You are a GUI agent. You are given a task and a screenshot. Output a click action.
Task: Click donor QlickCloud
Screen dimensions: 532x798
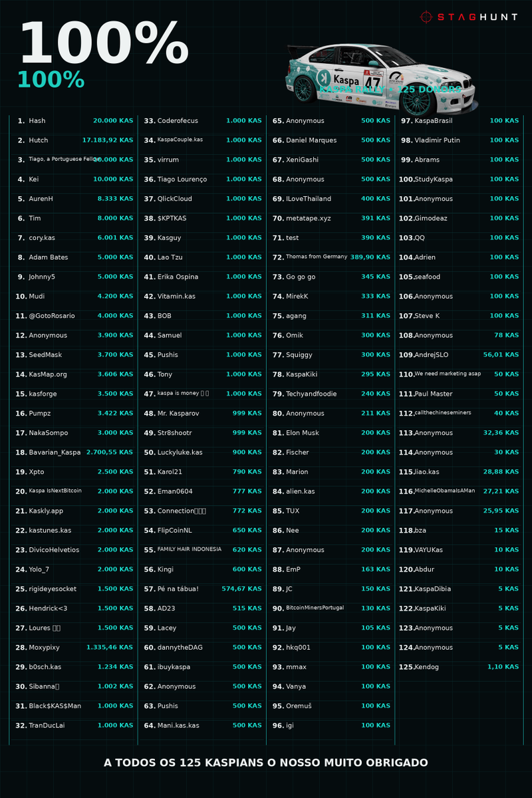pos(174,199)
